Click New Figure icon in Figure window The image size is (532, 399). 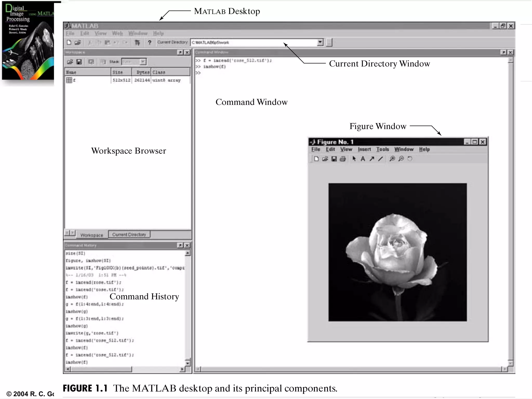316,159
